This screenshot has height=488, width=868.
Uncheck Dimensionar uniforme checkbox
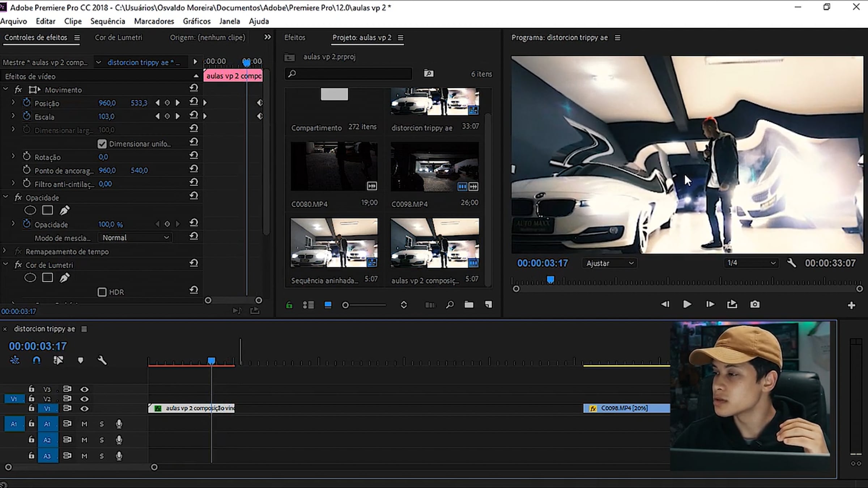coord(102,144)
